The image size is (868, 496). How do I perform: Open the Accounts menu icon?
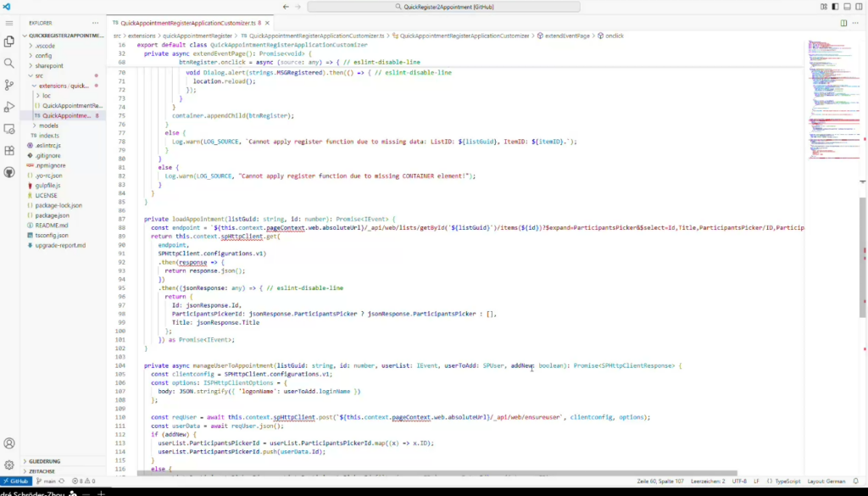pos(9,443)
